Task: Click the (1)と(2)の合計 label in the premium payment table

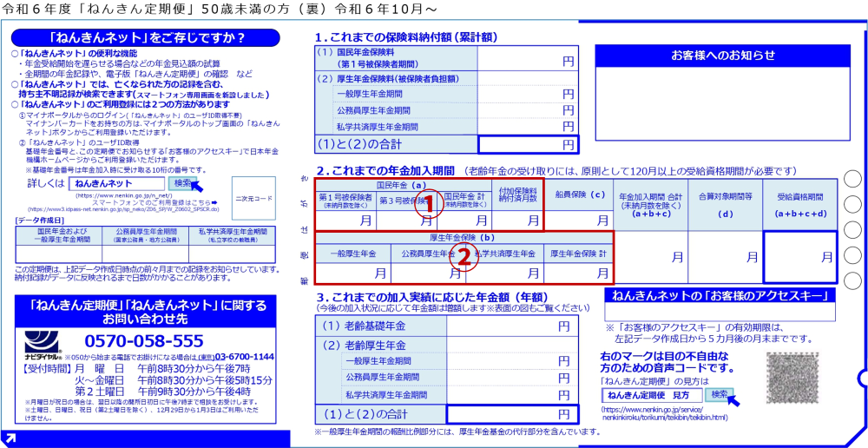Action: [x=395, y=144]
